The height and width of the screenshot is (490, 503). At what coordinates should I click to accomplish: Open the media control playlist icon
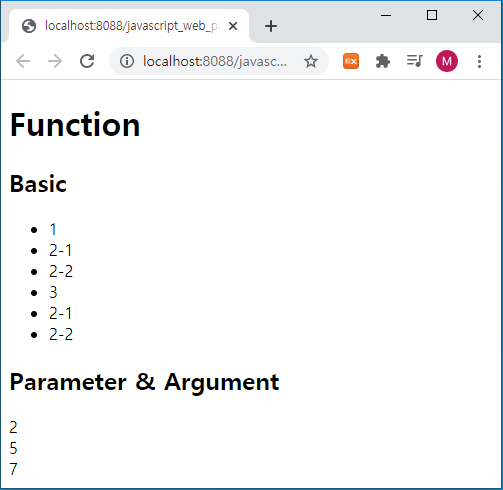[415, 61]
